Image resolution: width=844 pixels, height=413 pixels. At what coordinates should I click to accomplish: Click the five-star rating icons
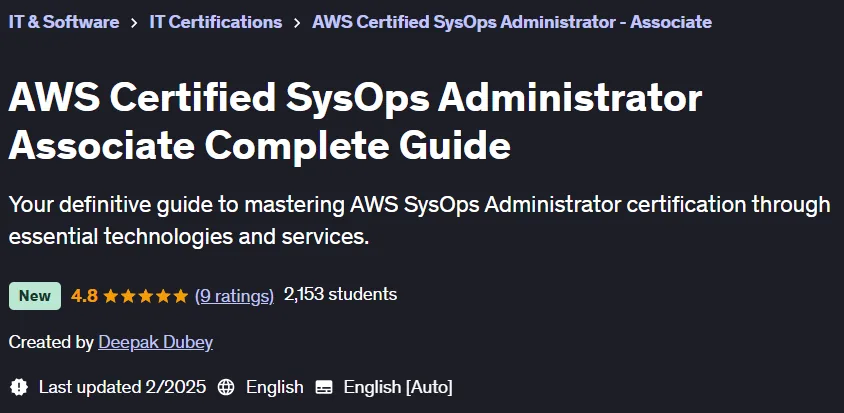[146, 296]
